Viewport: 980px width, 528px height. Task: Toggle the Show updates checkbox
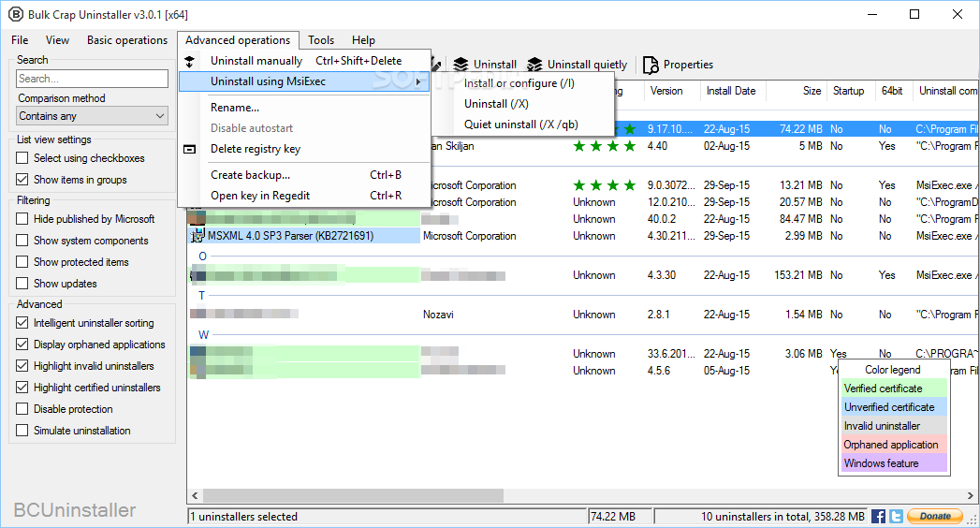coord(22,283)
